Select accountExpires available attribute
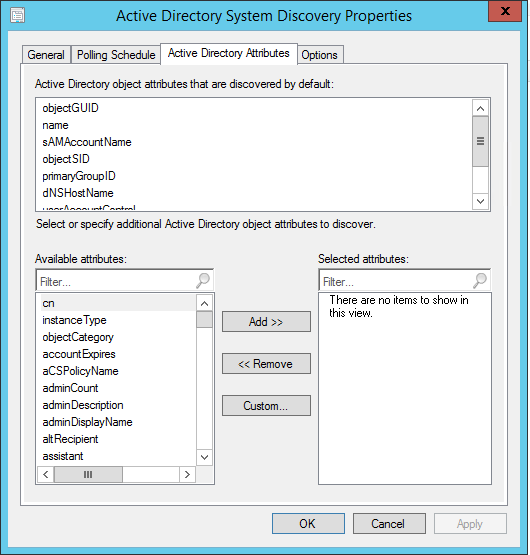This screenshot has width=530, height=555. pyautogui.click(x=79, y=354)
